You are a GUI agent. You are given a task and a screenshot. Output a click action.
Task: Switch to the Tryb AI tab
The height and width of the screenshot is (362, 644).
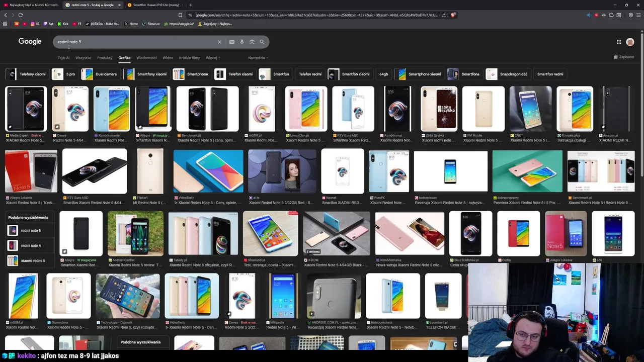pyautogui.click(x=63, y=58)
